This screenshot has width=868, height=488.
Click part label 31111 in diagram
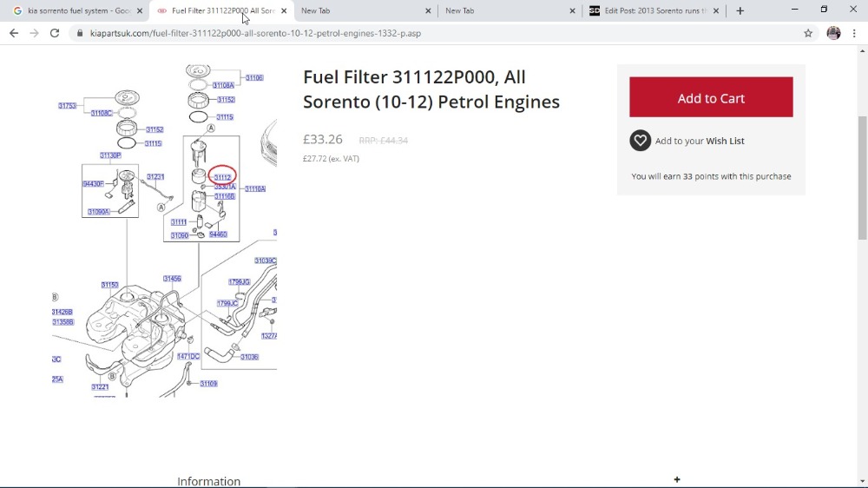pos(179,222)
